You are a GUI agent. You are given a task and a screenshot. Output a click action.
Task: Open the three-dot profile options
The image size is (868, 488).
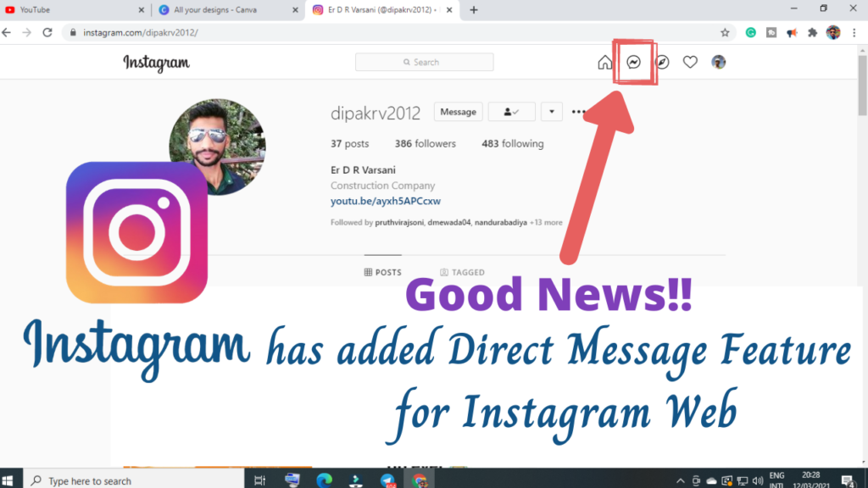click(x=579, y=112)
